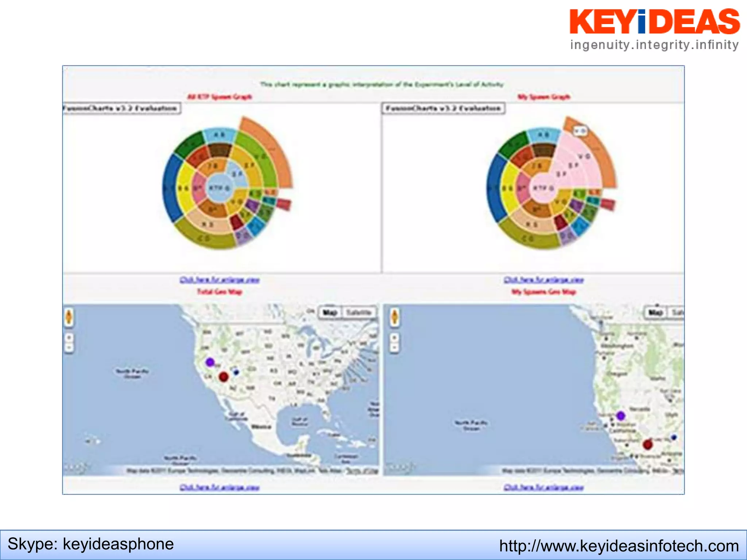Select Map view on Total Geo Map
The image size is (747, 560).
tap(330, 313)
